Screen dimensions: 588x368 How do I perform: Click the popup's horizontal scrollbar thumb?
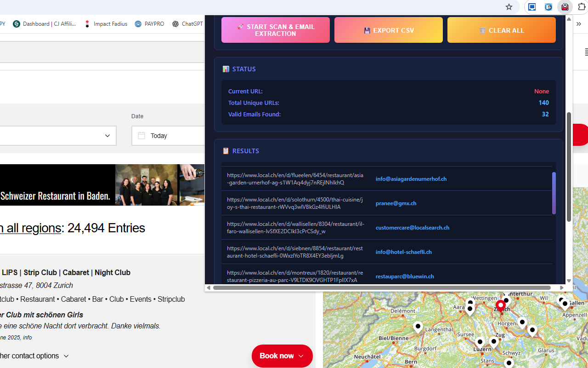(x=382, y=287)
